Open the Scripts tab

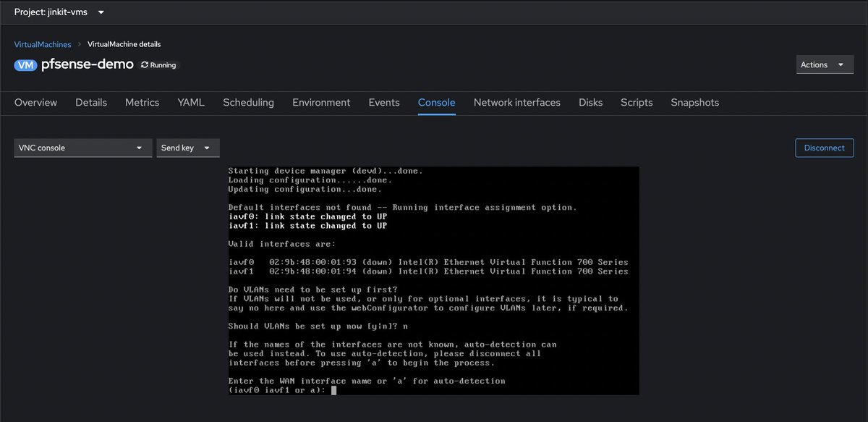pyautogui.click(x=637, y=103)
